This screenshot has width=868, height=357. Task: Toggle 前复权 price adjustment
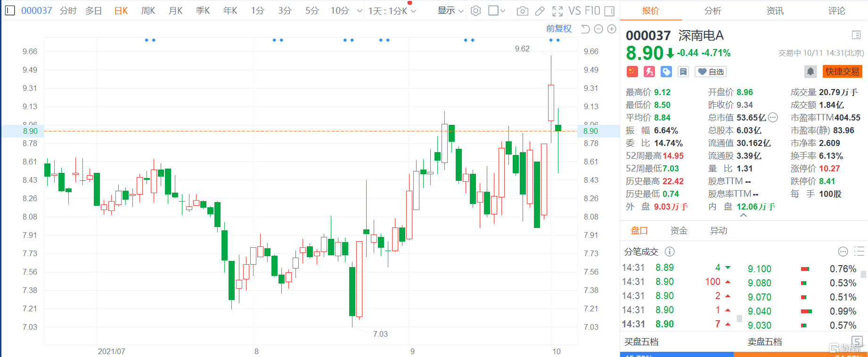click(559, 29)
